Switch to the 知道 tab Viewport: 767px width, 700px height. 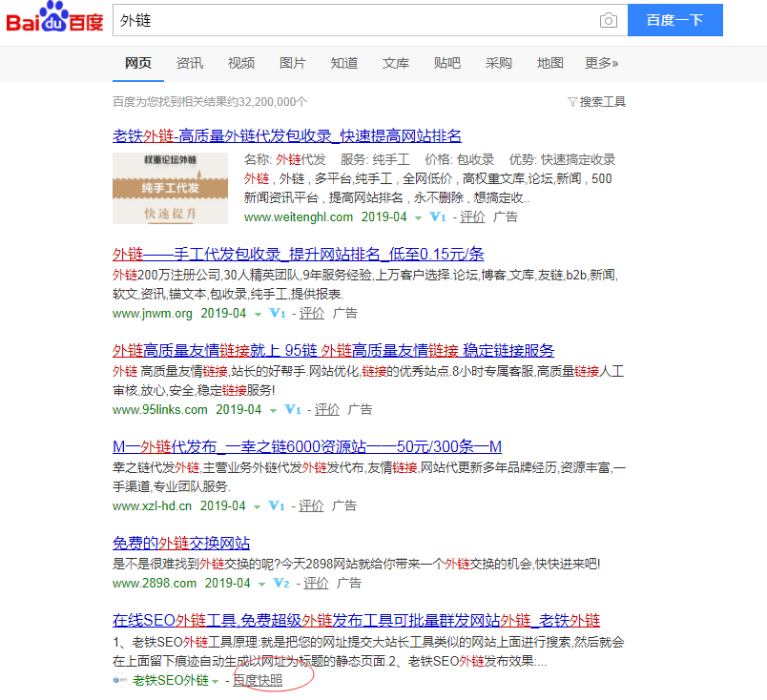pos(344,63)
